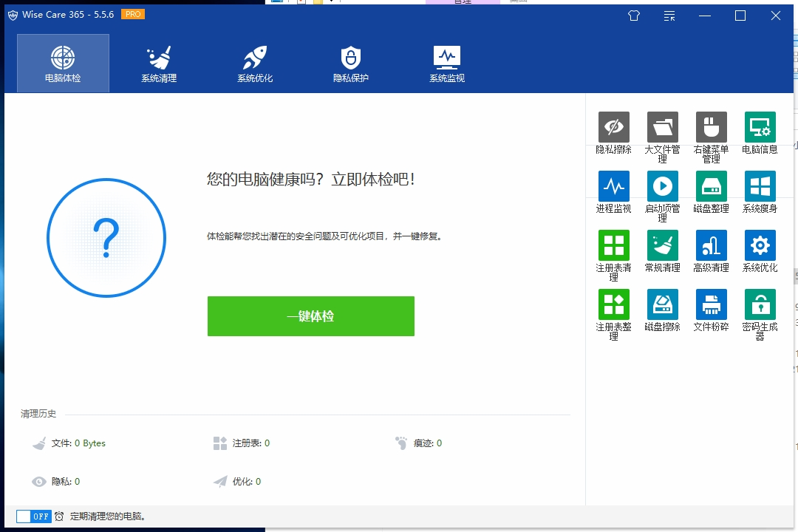The image size is (798, 532).
Task: Click the alarm clock schedule icon
Action: click(x=59, y=516)
